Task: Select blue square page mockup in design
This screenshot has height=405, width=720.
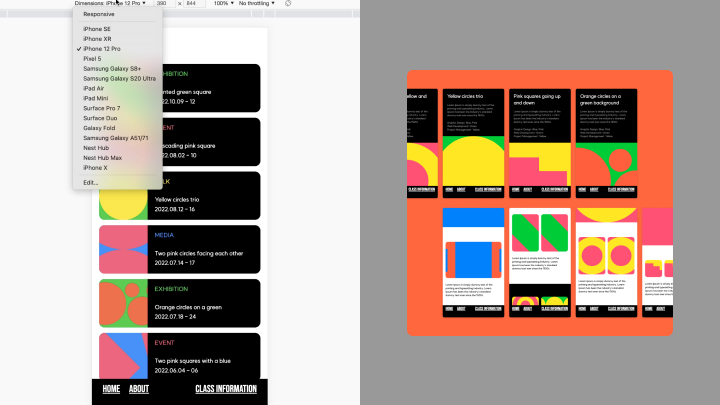Action: (473, 262)
